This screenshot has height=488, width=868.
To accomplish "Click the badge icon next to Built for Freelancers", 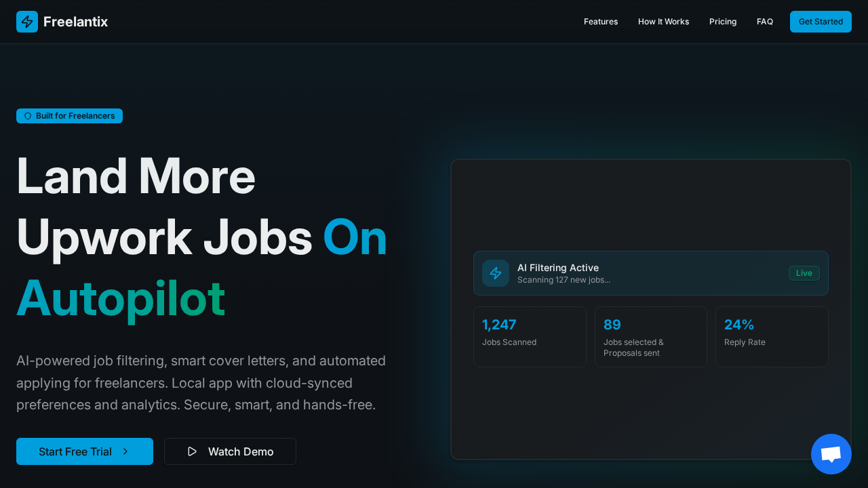I will [x=28, y=116].
